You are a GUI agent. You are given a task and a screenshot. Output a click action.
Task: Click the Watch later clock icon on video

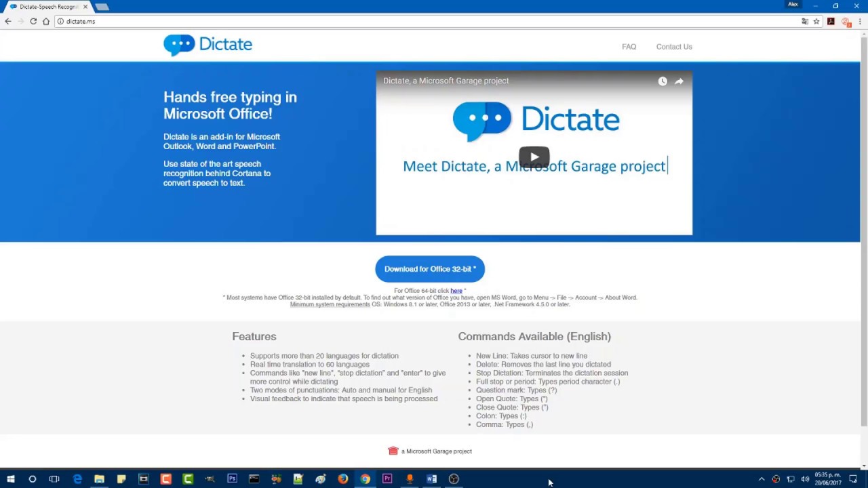[x=663, y=81]
